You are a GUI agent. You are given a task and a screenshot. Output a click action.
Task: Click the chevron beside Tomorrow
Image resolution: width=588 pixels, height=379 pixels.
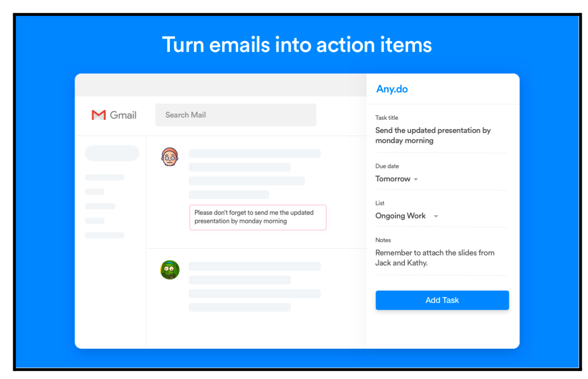point(415,179)
